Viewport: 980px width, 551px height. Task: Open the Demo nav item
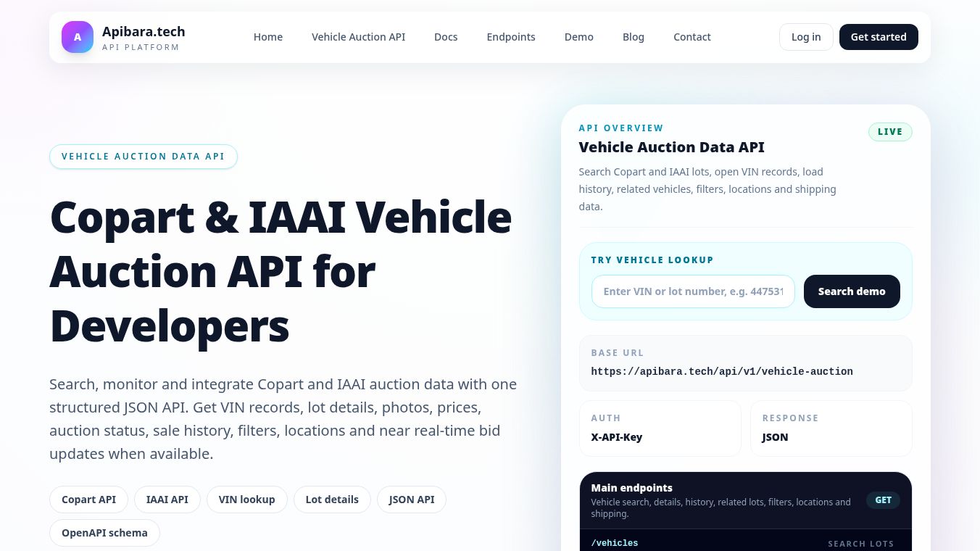(x=579, y=37)
